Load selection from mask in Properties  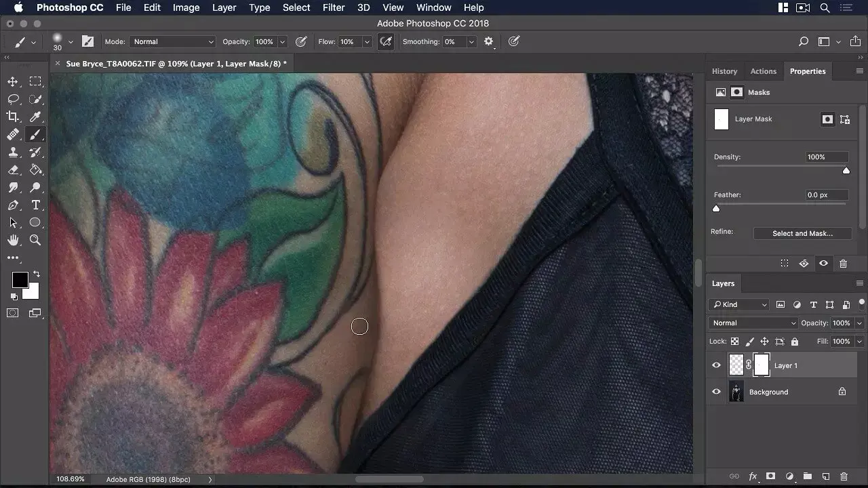coord(784,263)
